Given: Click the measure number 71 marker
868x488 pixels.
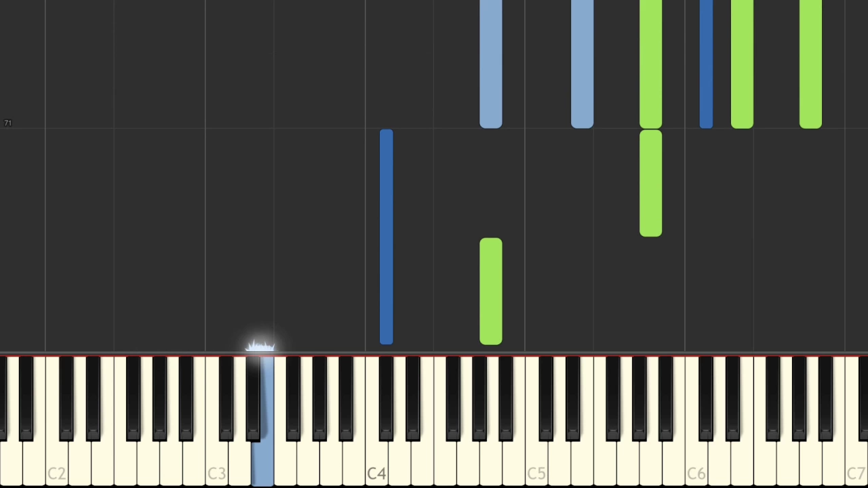Looking at the screenshot, I should coord(8,123).
